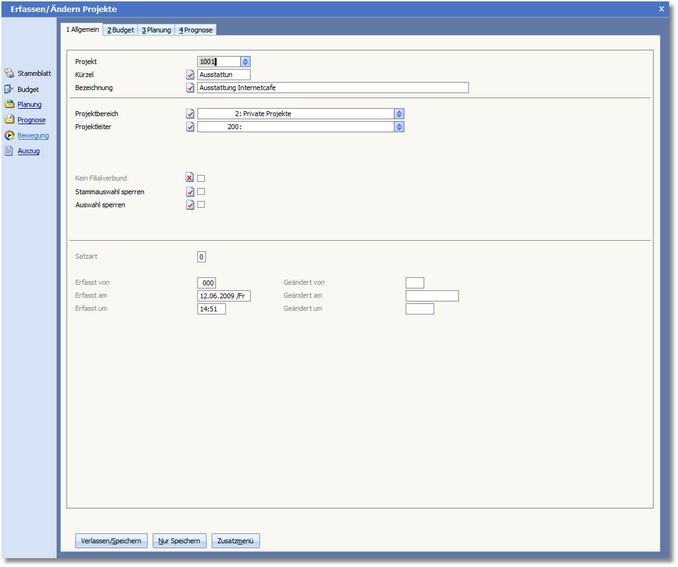
Task: Open the Zusatzmenü button
Action: (x=236, y=541)
